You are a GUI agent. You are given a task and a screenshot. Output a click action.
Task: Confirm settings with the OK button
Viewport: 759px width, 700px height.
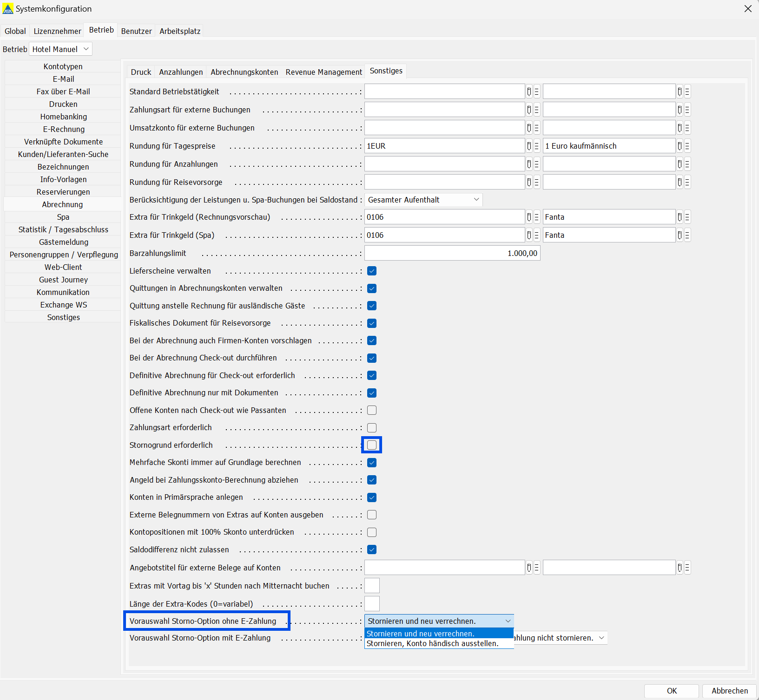tap(671, 691)
